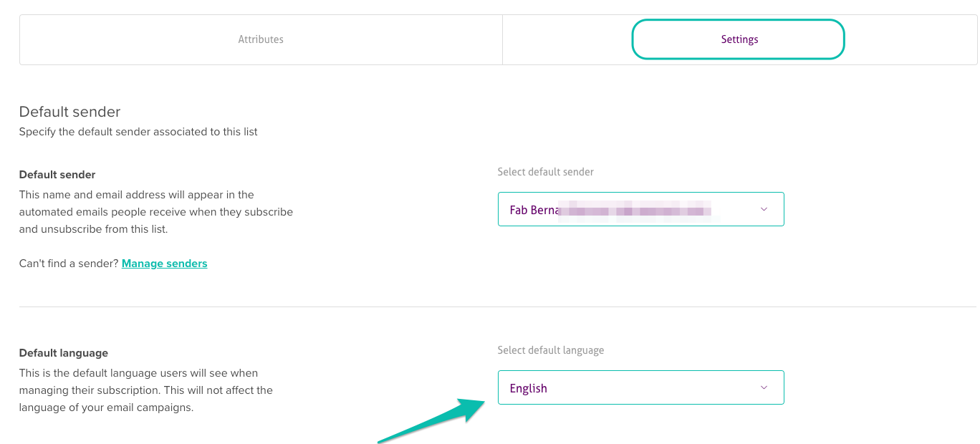Click the "Select default sender" field label

point(545,172)
